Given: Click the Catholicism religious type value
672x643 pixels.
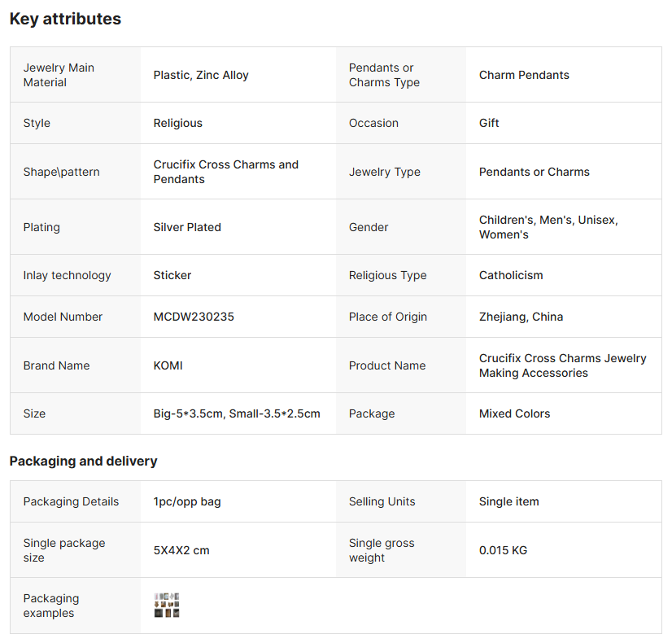Looking at the screenshot, I should pyautogui.click(x=511, y=275).
